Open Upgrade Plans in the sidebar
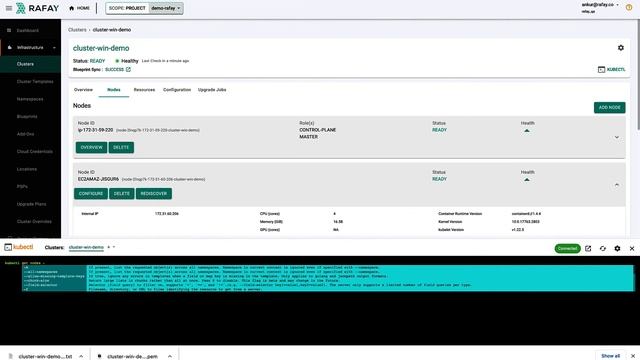 pyautogui.click(x=31, y=204)
